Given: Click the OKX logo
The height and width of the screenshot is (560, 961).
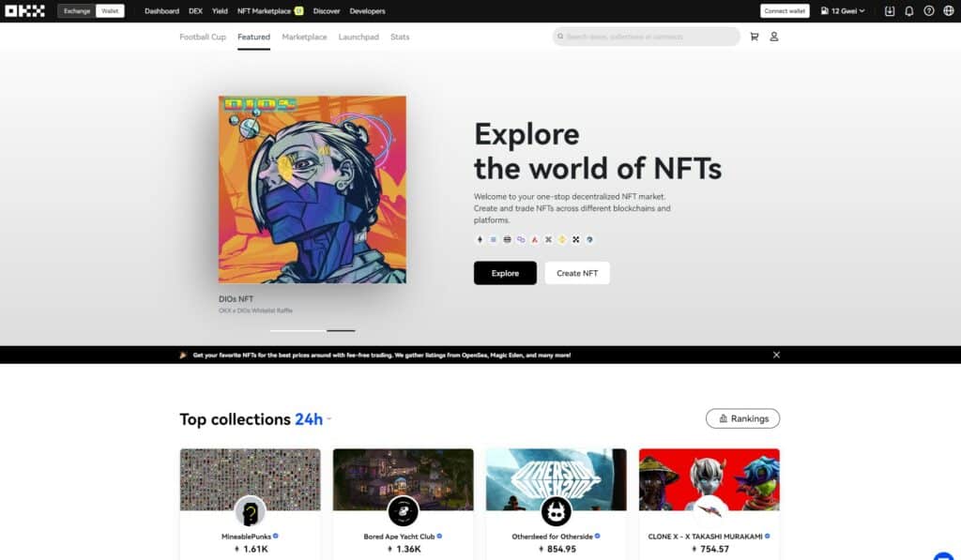Looking at the screenshot, I should pos(25,11).
